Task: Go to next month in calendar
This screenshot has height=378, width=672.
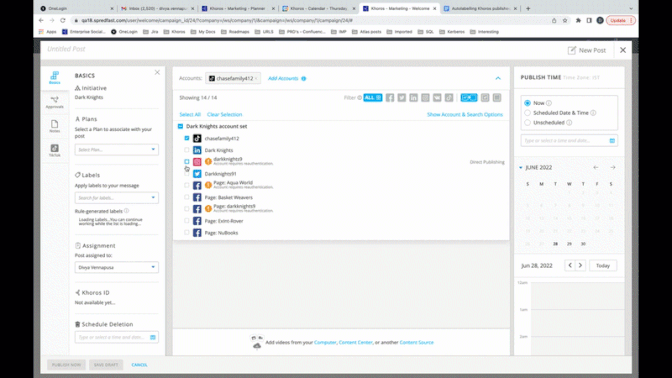Action: point(613,168)
